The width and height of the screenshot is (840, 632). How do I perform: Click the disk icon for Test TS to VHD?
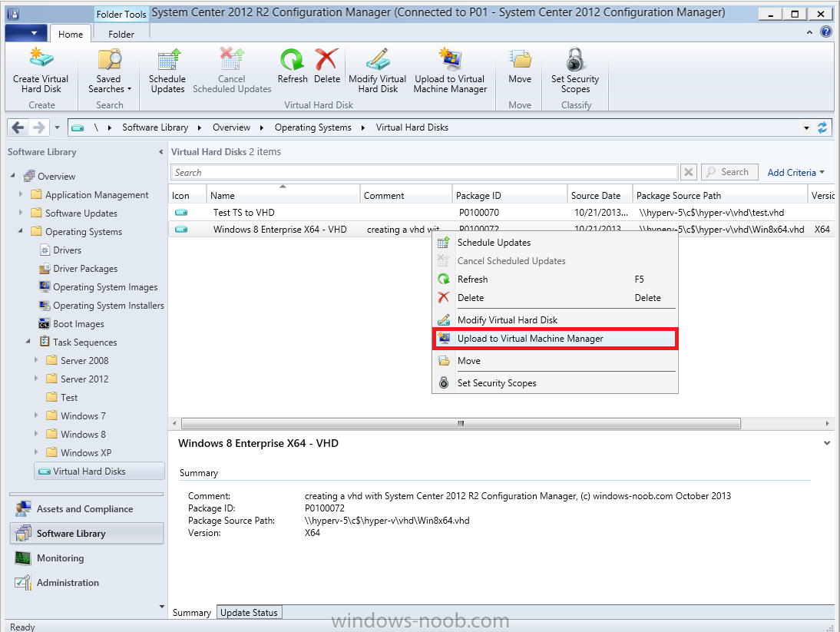pos(181,213)
